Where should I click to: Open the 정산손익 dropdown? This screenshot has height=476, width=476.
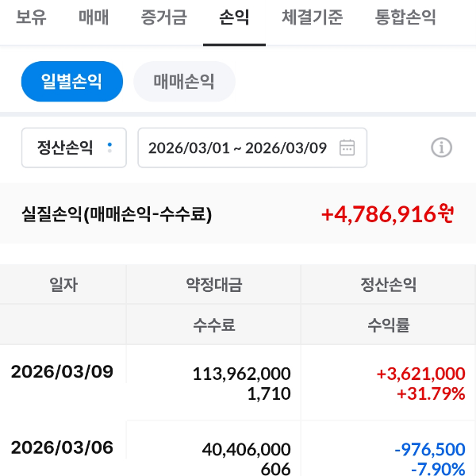click(x=74, y=148)
